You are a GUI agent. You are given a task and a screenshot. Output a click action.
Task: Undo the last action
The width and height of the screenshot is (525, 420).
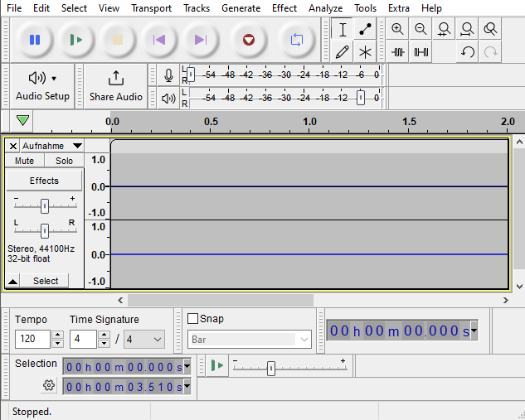[x=467, y=52]
